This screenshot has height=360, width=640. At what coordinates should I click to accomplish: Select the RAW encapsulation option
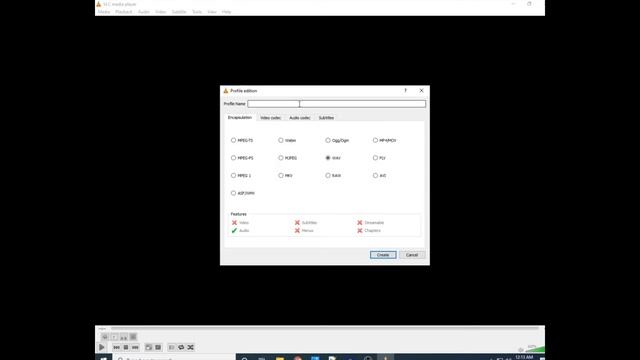click(x=333, y=176)
